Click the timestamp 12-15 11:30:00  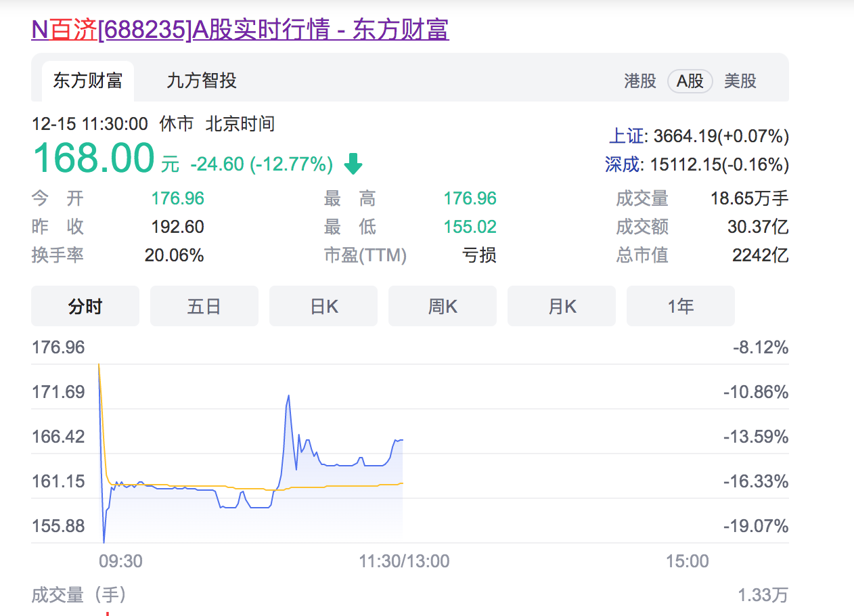[x=90, y=124]
